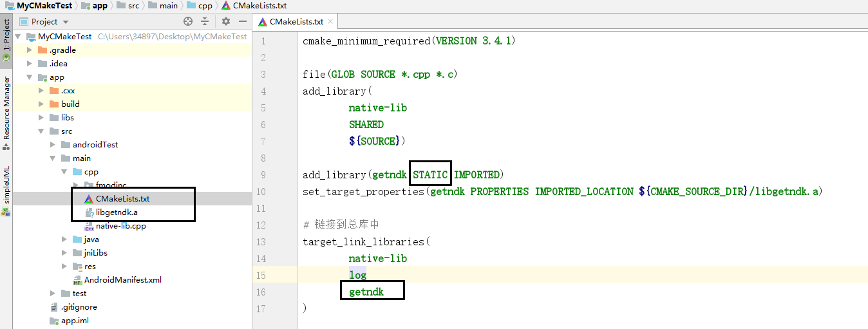Screen dimensions: 868x329
Task: Click the Collapse All icon in Project panel
Action: coord(205,21)
